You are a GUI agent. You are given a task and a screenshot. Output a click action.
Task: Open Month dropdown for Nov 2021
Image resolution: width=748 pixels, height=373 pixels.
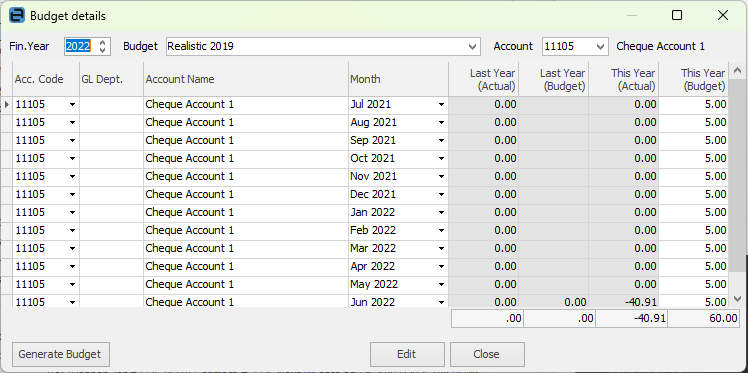(x=441, y=176)
